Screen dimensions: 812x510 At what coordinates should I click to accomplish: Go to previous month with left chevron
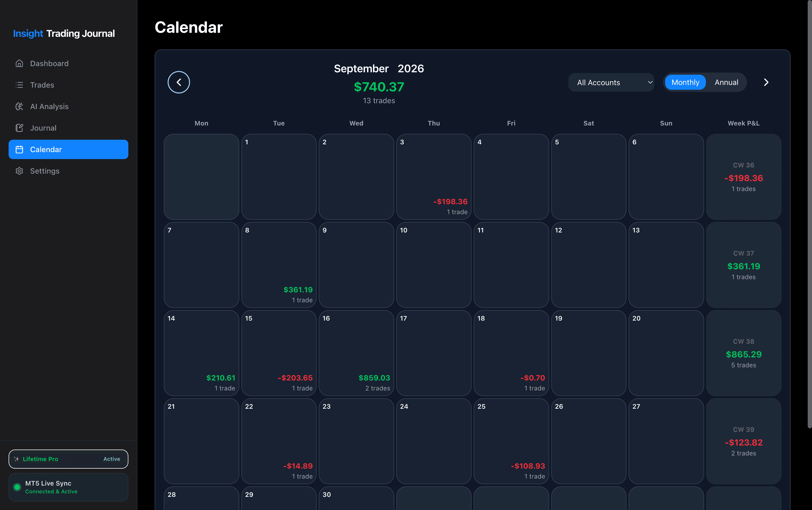pos(179,82)
